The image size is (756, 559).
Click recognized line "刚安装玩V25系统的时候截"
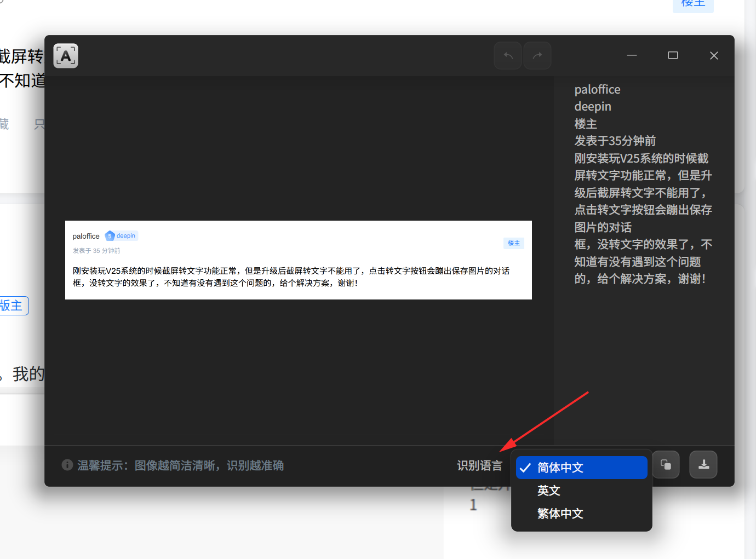(642, 158)
